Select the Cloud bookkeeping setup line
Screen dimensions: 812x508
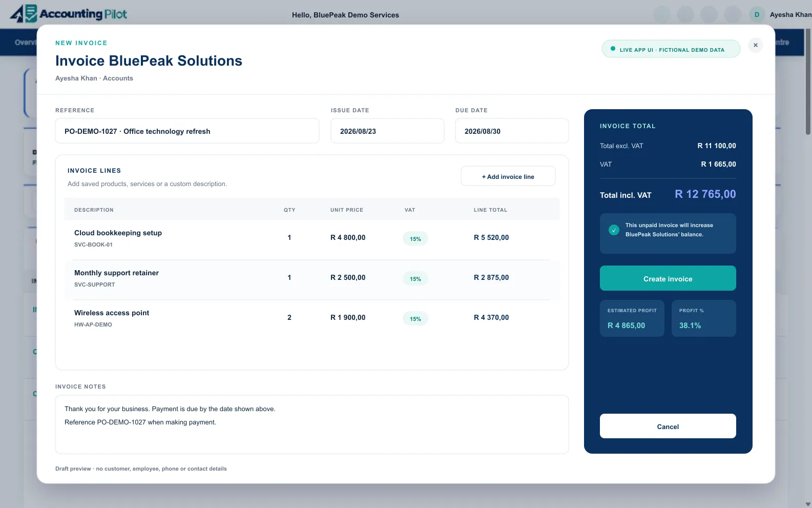(312, 239)
